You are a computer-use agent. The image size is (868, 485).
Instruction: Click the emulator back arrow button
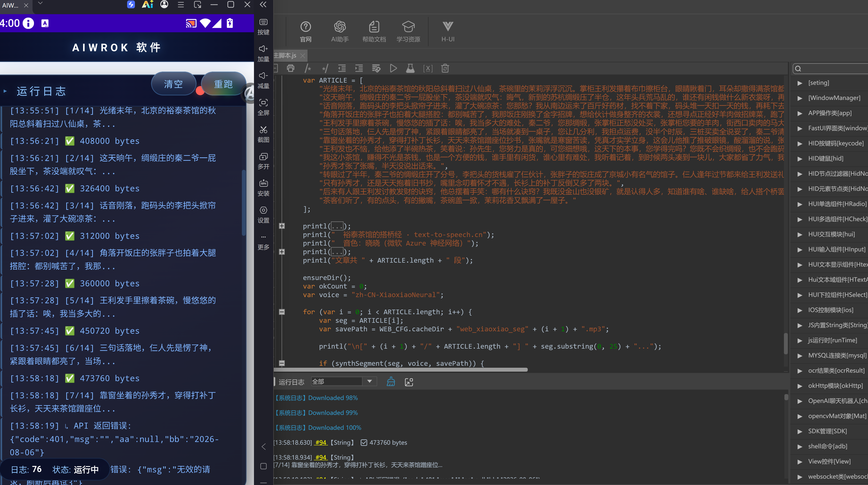[x=264, y=447]
